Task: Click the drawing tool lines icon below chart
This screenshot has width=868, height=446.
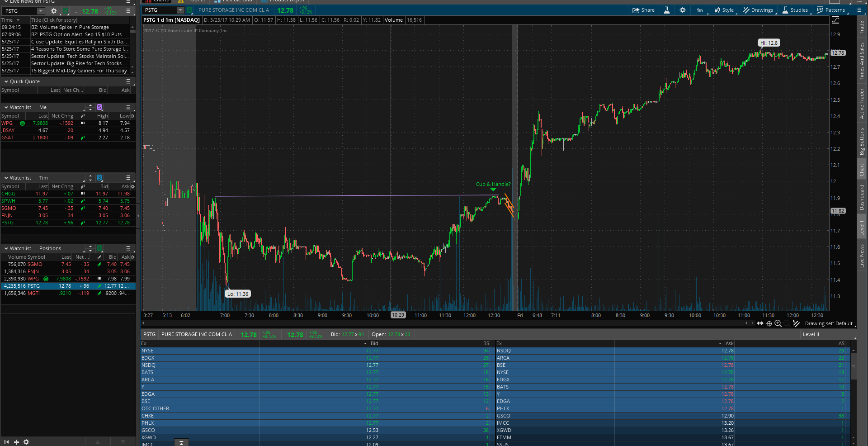Action: 796,323
